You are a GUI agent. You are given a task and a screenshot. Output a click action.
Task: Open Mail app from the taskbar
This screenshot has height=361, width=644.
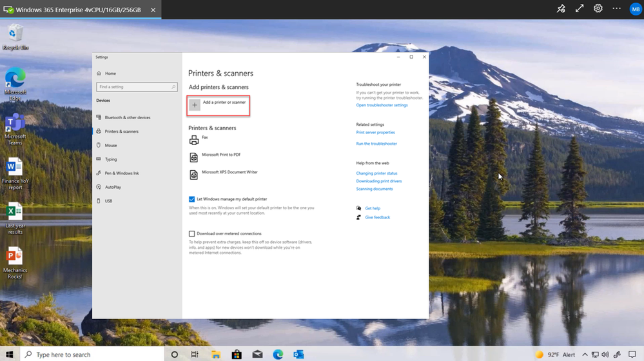257,355
